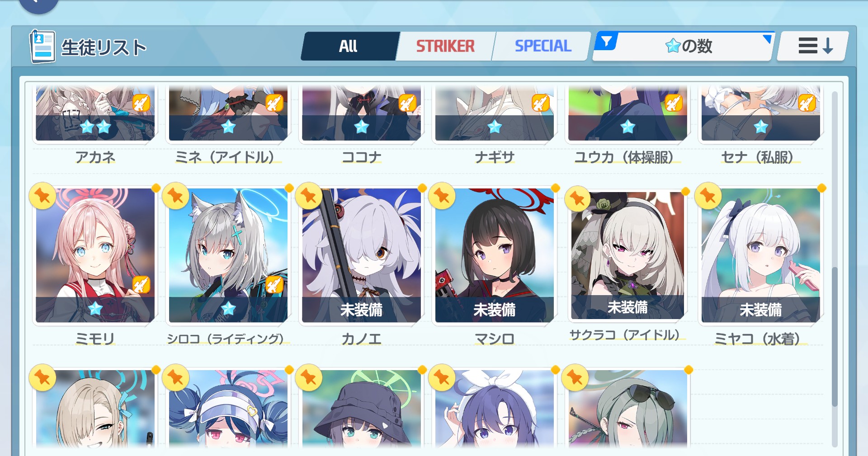Select the All tab

[x=348, y=46]
